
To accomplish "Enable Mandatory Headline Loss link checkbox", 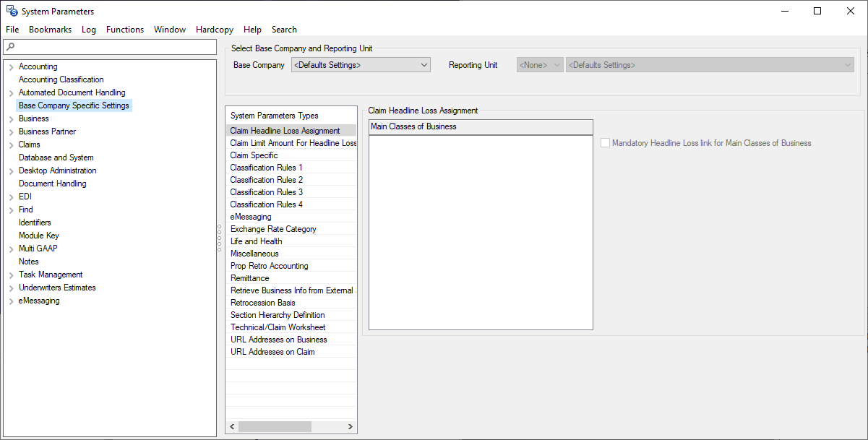I will [605, 142].
